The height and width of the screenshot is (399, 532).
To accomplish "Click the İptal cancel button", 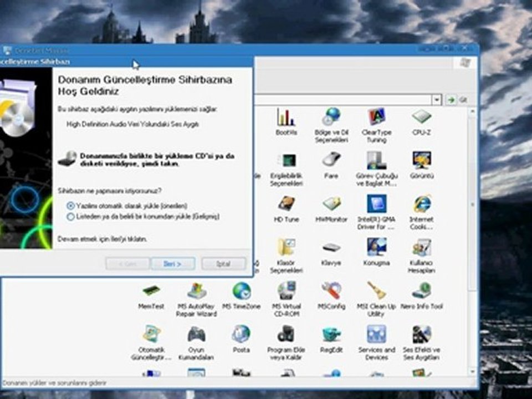I will [x=223, y=264].
